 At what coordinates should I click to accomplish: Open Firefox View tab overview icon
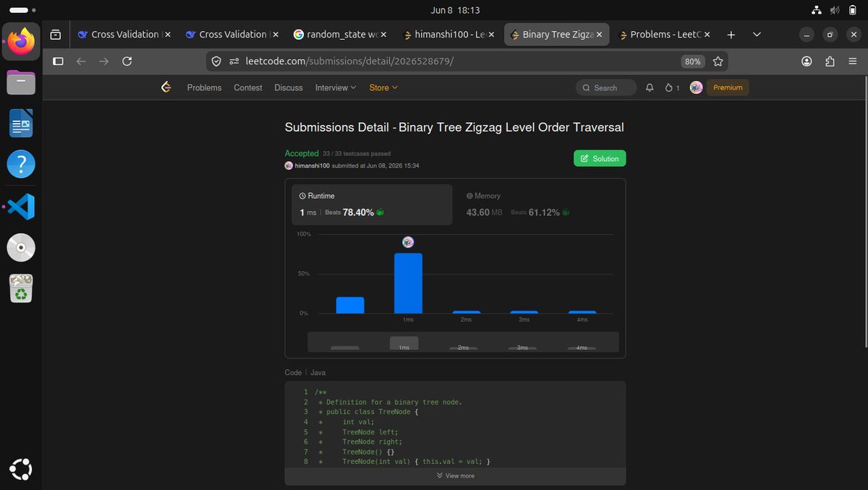55,35
